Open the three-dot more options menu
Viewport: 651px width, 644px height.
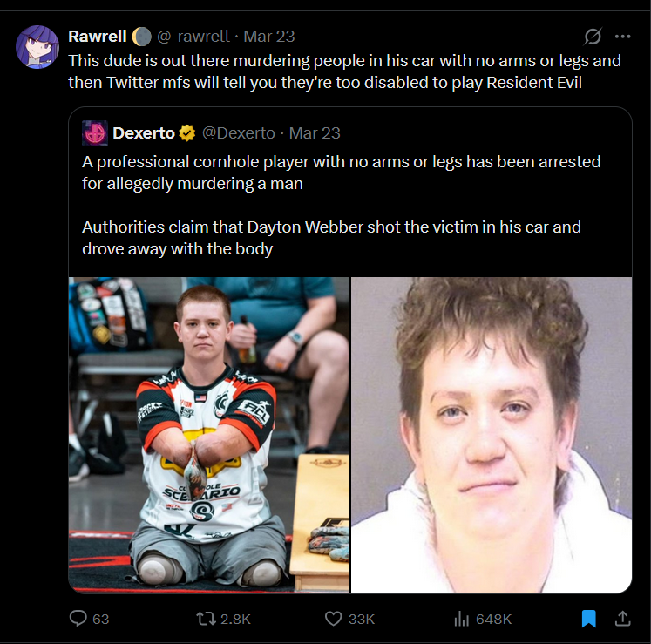[x=623, y=37]
